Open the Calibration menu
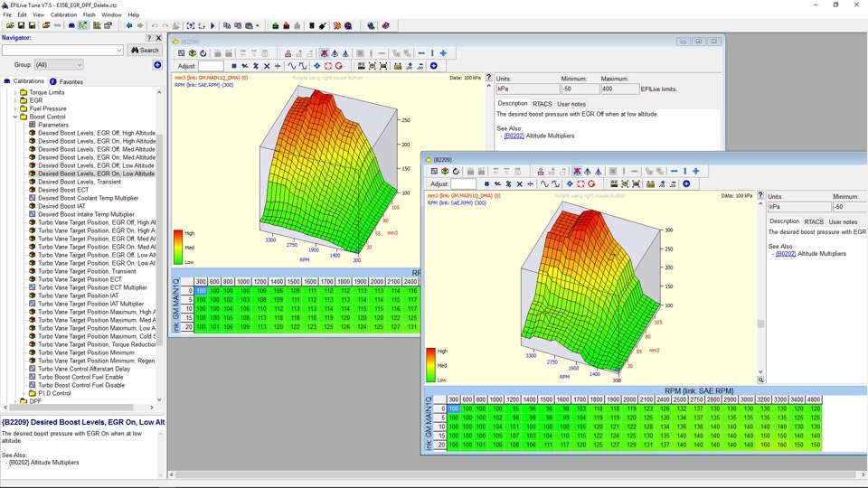Viewport: 868px width, 488px height. tap(63, 15)
